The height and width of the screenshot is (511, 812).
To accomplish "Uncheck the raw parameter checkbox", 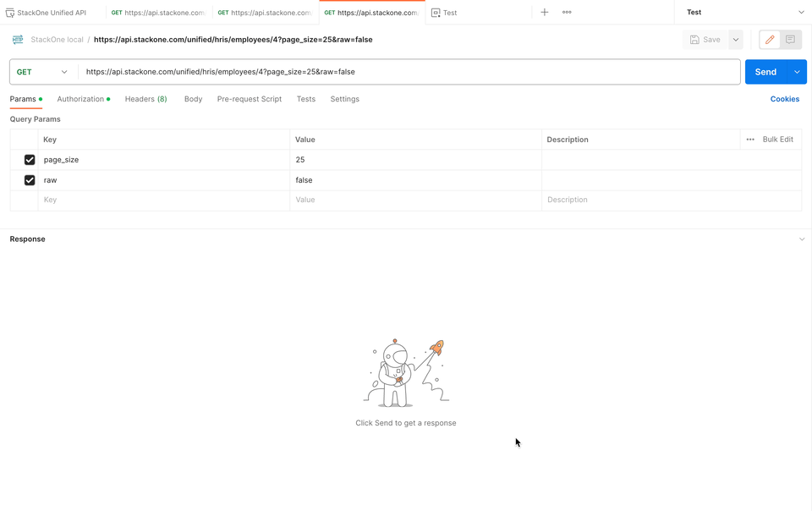I will pos(30,180).
